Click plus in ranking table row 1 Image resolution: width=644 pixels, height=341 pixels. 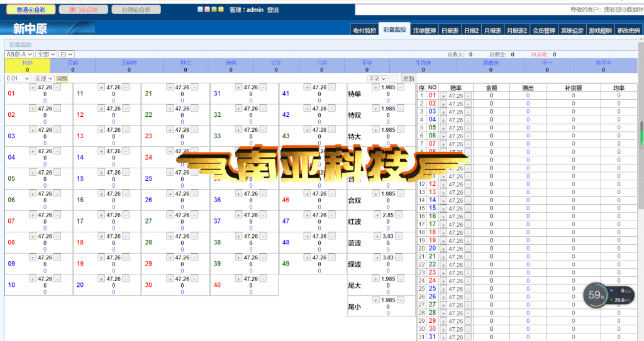tap(443, 96)
